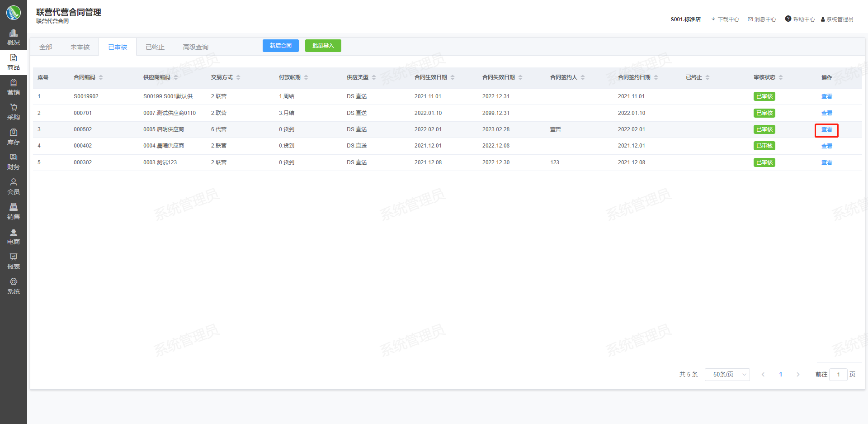Expand the 50条/页 page size dropdown
The height and width of the screenshot is (424, 868).
coord(727,375)
